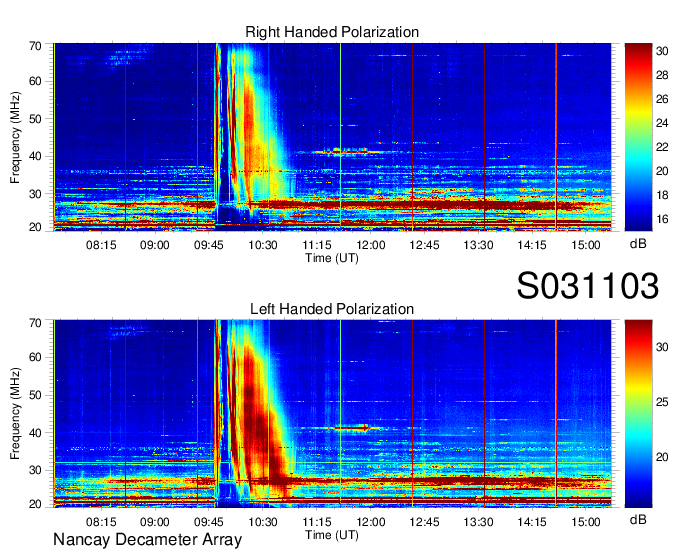Click the 13:30 time tick of the Right Handed plot
This screenshot has width=680, height=552.
(x=478, y=245)
